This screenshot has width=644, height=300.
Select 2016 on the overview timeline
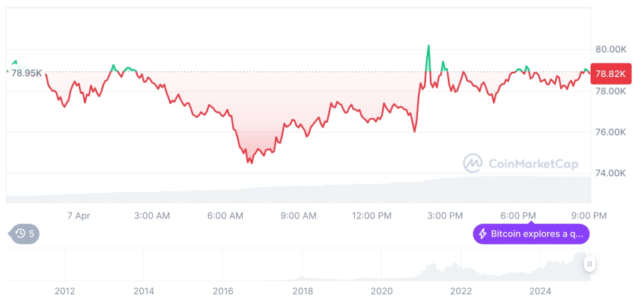[x=223, y=291]
